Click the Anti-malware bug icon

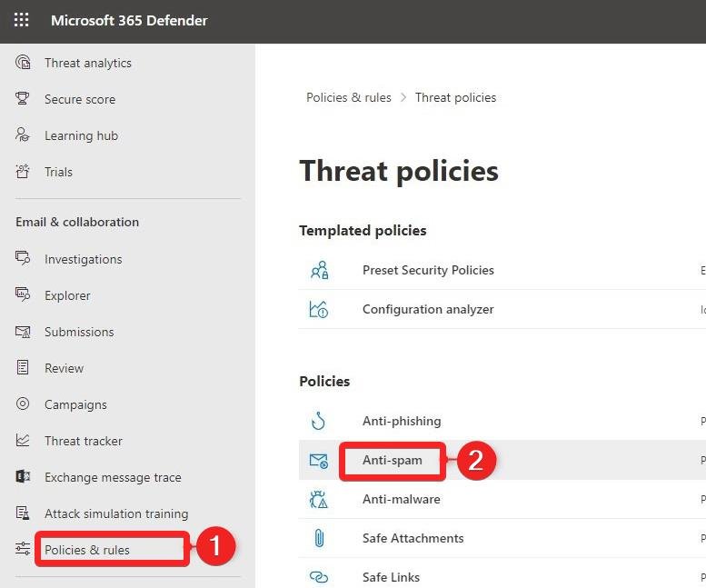click(x=319, y=499)
